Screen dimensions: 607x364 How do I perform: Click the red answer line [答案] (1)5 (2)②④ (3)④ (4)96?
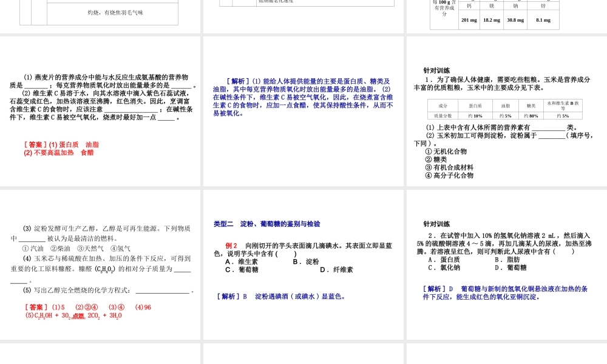tap(88, 307)
